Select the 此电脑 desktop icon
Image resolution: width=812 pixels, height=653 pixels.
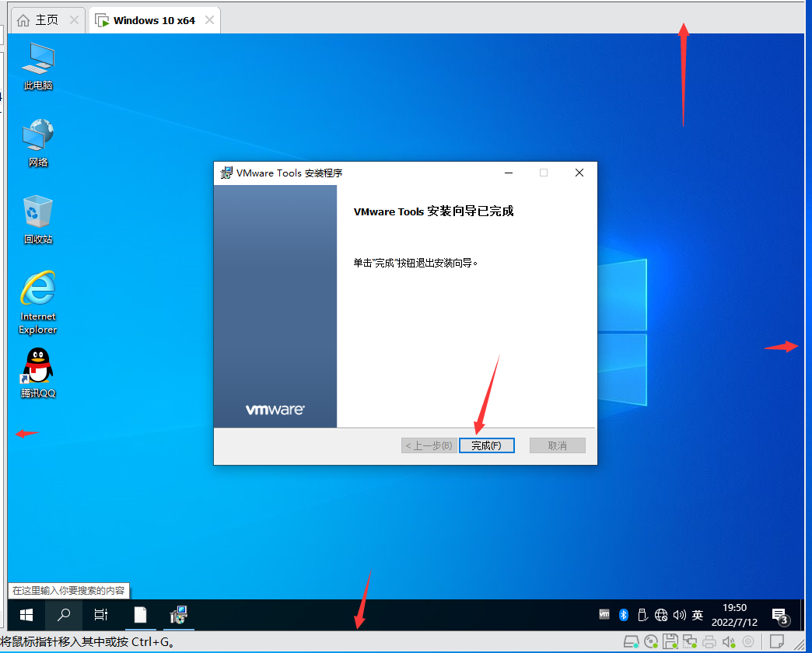pos(38,67)
